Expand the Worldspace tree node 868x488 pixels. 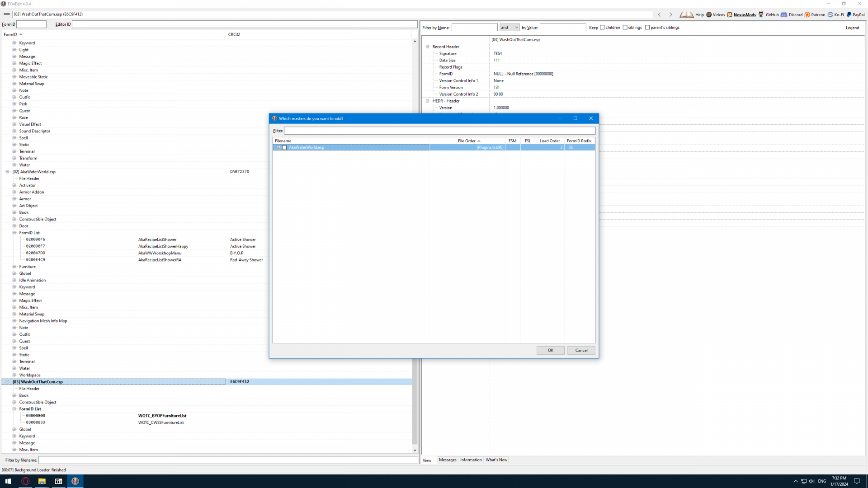[x=14, y=375]
